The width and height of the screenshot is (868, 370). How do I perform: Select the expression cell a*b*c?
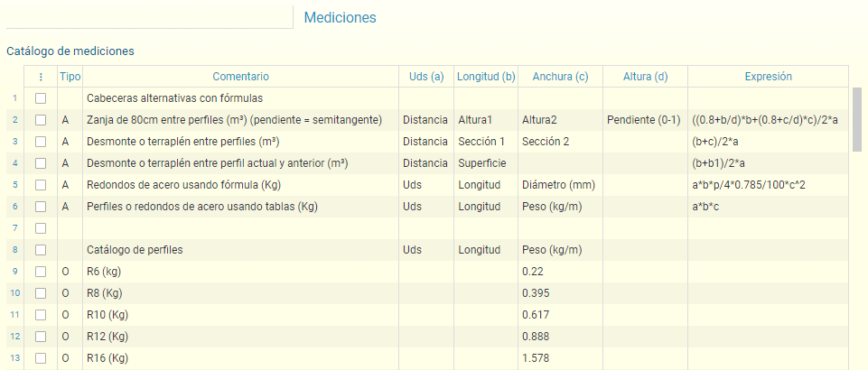tap(707, 207)
